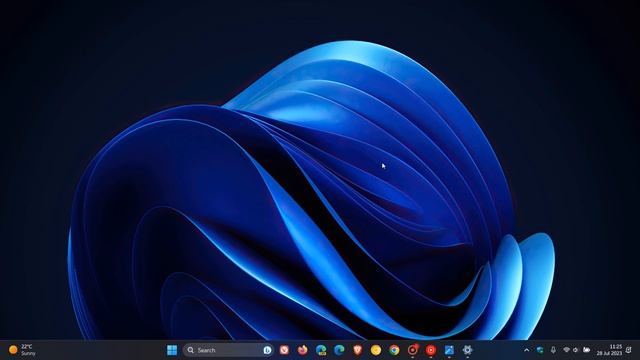Open Microsoft Edge Dev with badge
The width and height of the screenshot is (640, 360).
point(321,350)
